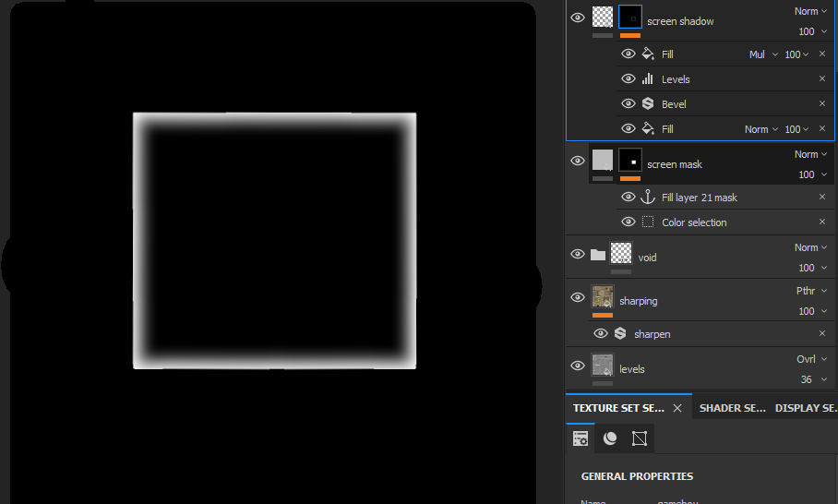Click the Color selection dashed square icon

pos(648,222)
